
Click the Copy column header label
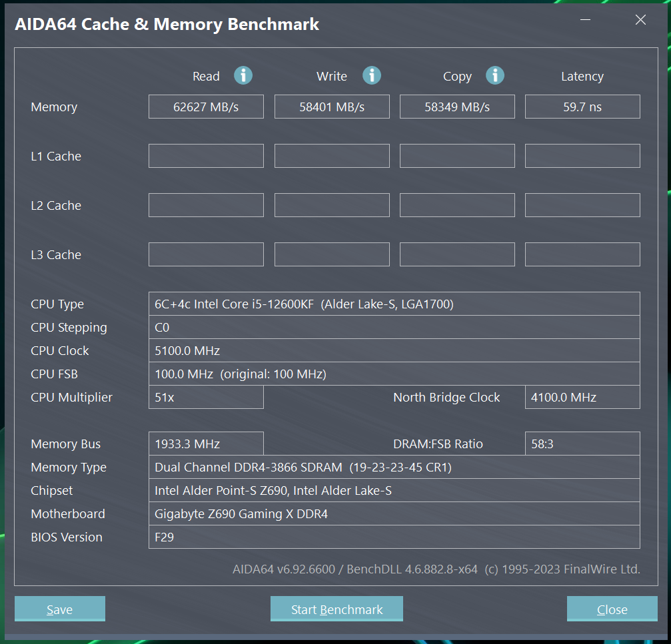tap(457, 77)
